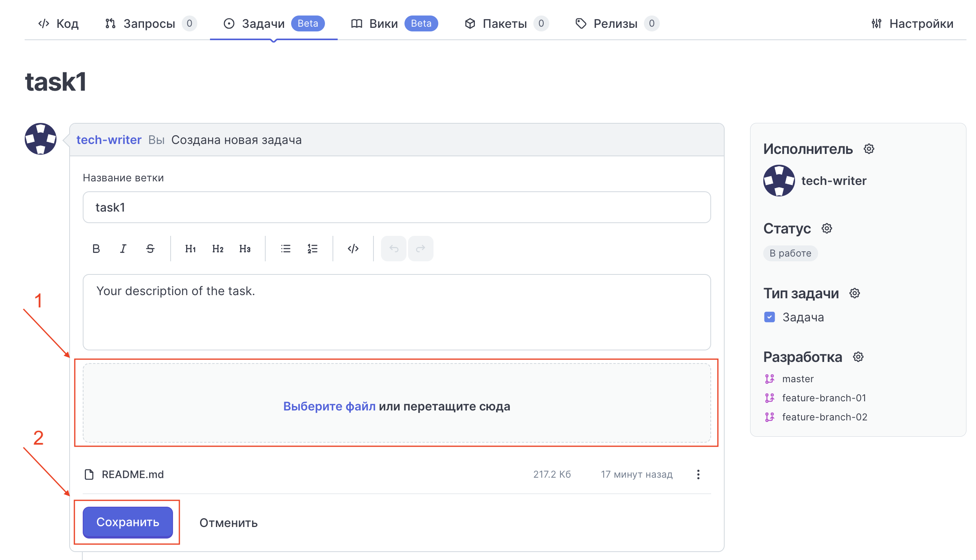
Task: Click the Название ветки input field
Action: 397,207
